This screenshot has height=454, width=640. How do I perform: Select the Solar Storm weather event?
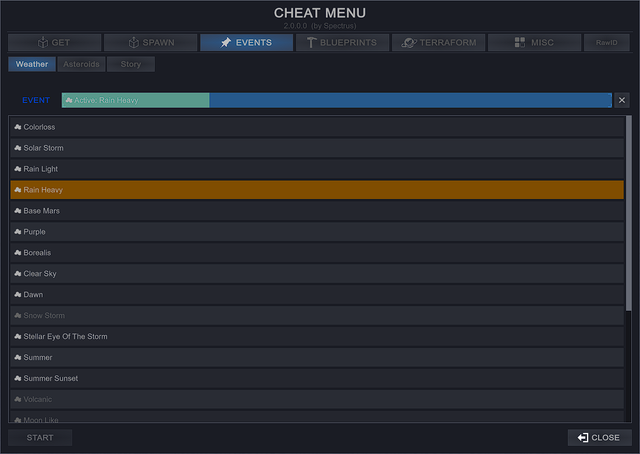(x=317, y=148)
